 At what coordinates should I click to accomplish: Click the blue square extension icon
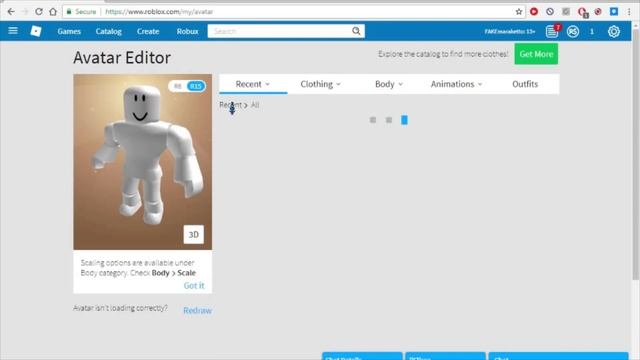[613, 11]
